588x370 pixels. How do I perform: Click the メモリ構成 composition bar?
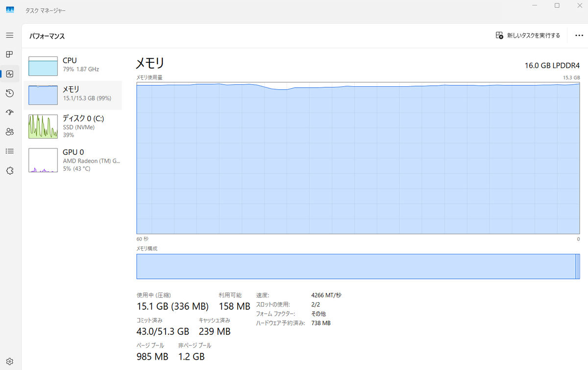point(358,267)
